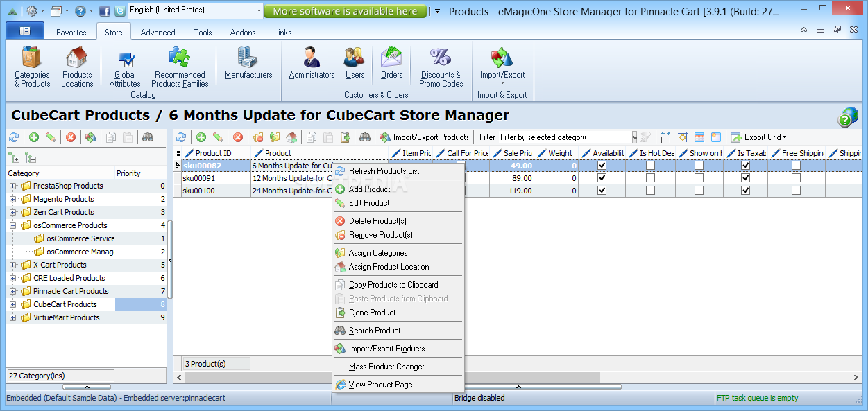Choose Mass Product Changer menu entry
The image size is (868, 411).
(398, 367)
